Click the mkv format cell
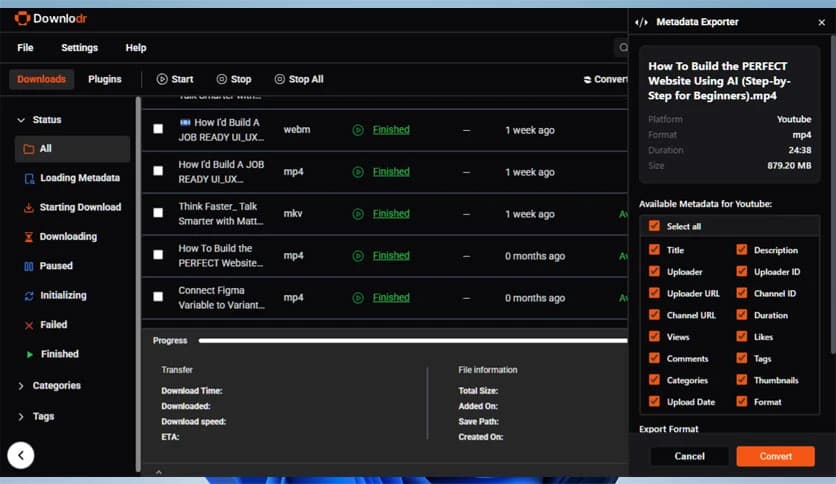Viewport: 836px width, 484px height. point(293,214)
